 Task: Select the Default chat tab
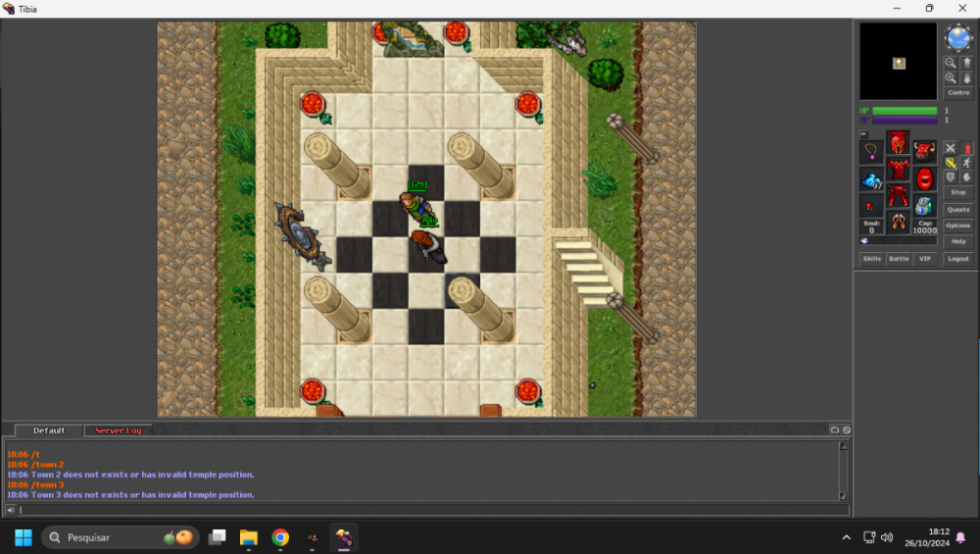(49, 430)
